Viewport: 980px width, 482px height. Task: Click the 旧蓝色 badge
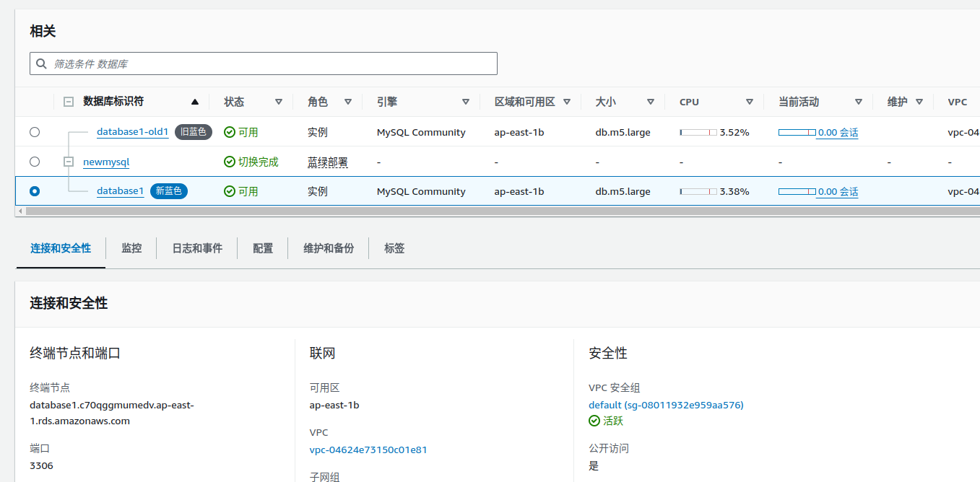194,132
